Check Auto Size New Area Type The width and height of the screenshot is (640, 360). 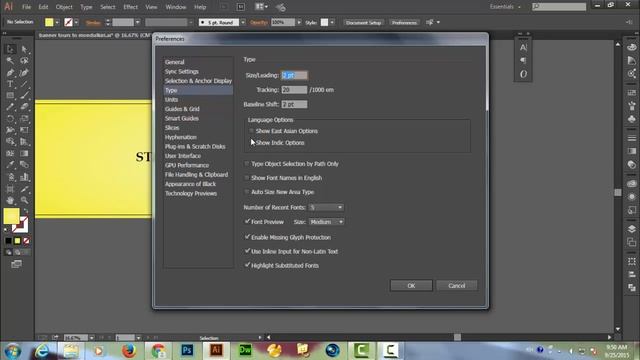(x=247, y=192)
